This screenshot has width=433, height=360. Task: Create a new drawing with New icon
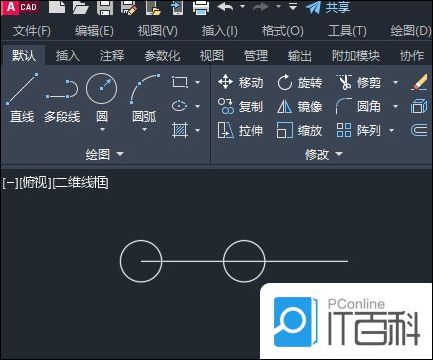[57, 7]
